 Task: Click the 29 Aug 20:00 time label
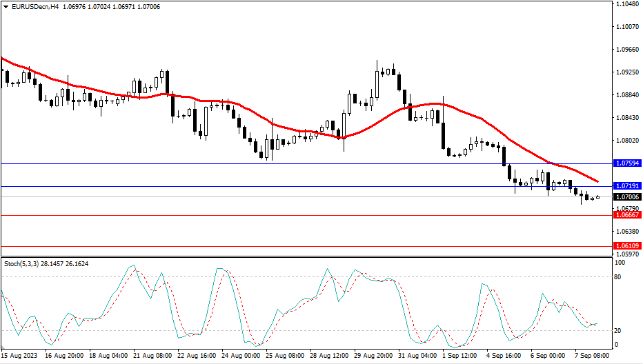coord(375,356)
